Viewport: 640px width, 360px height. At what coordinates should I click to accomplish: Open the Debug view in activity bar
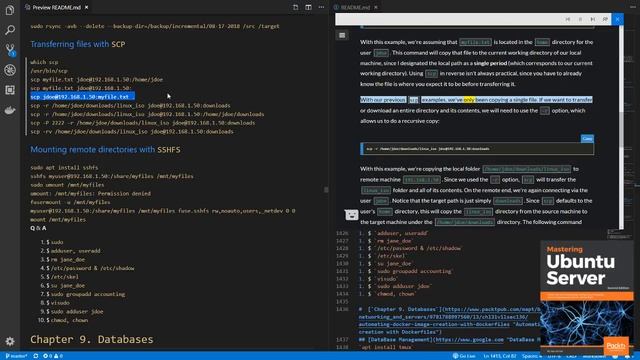[x=10, y=70]
